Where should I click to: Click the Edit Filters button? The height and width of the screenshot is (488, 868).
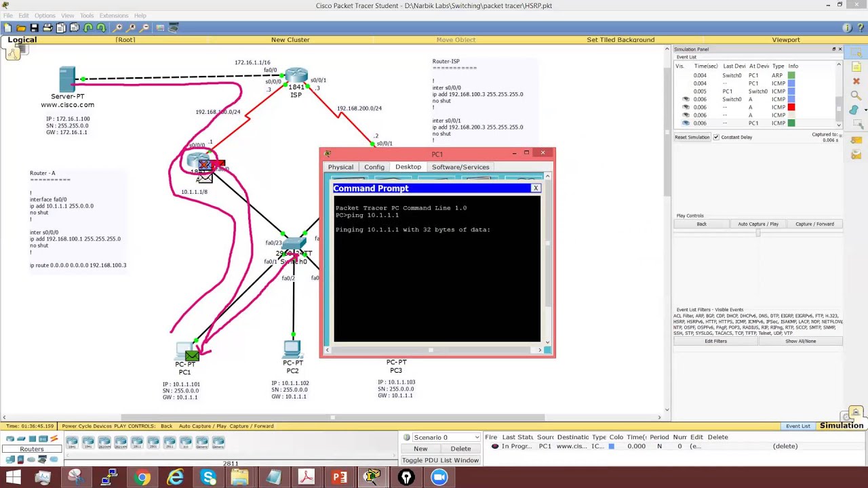pyautogui.click(x=715, y=341)
